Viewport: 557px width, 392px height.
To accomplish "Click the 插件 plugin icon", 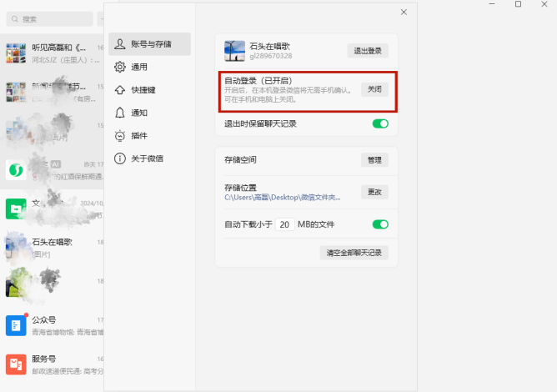I will [120, 135].
